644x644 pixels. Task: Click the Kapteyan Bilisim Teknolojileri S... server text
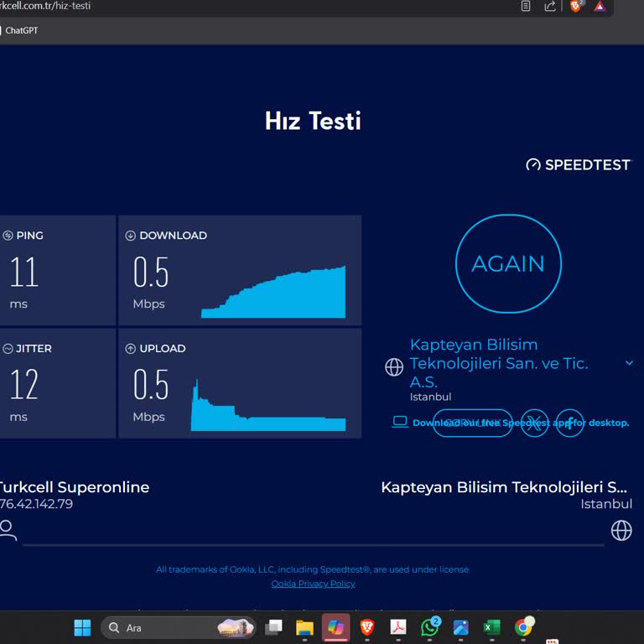coord(504,487)
